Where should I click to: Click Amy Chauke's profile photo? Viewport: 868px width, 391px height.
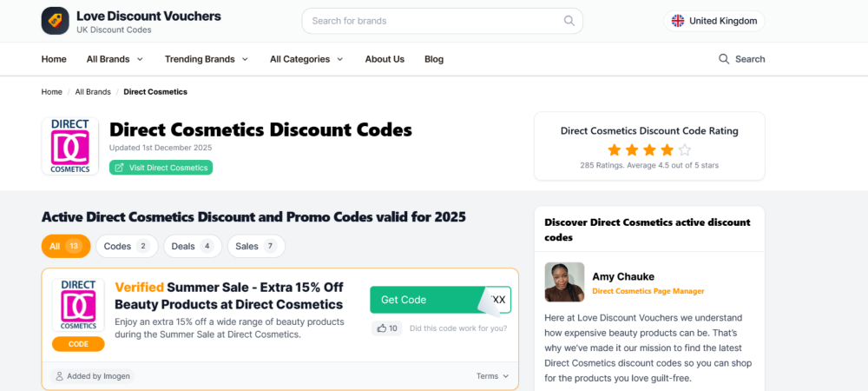coord(564,282)
